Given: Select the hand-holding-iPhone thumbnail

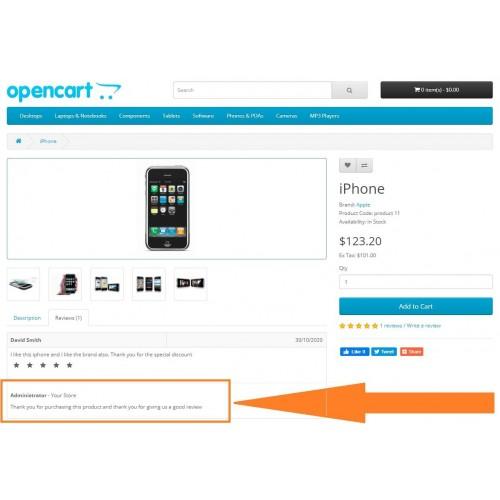Looking at the screenshot, I should click(x=65, y=284).
